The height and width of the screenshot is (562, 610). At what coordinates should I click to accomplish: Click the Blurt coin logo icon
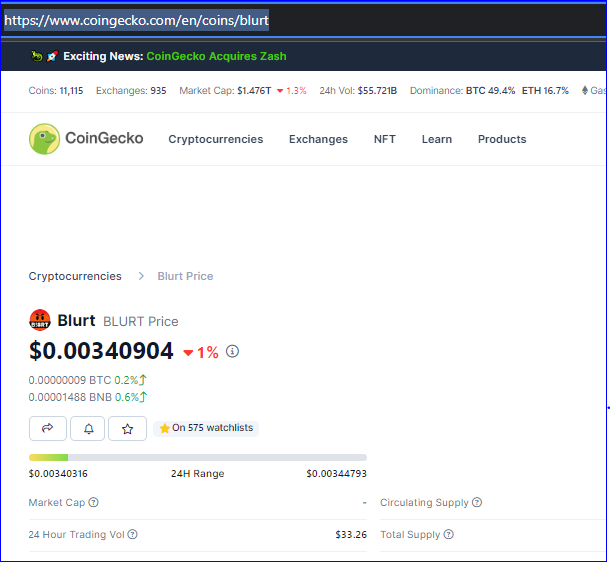tap(40, 320)
